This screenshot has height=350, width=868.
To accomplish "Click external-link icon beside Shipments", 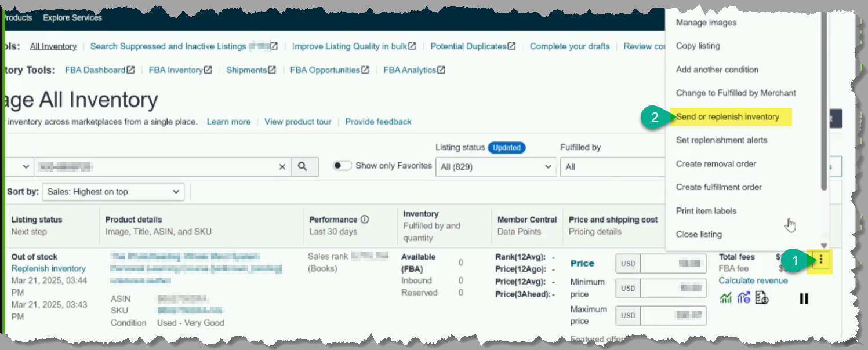I will [x=272, y=70].
